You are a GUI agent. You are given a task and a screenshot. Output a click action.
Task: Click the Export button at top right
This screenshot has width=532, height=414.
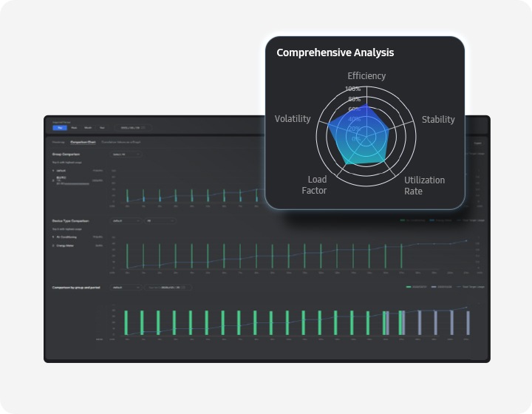pos(477,142)
